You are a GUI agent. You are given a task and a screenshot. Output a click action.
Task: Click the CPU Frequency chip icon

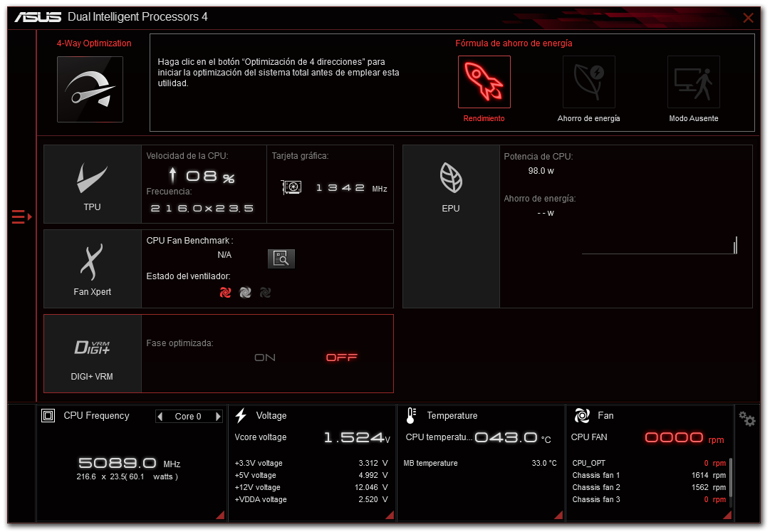pos(48,416)
